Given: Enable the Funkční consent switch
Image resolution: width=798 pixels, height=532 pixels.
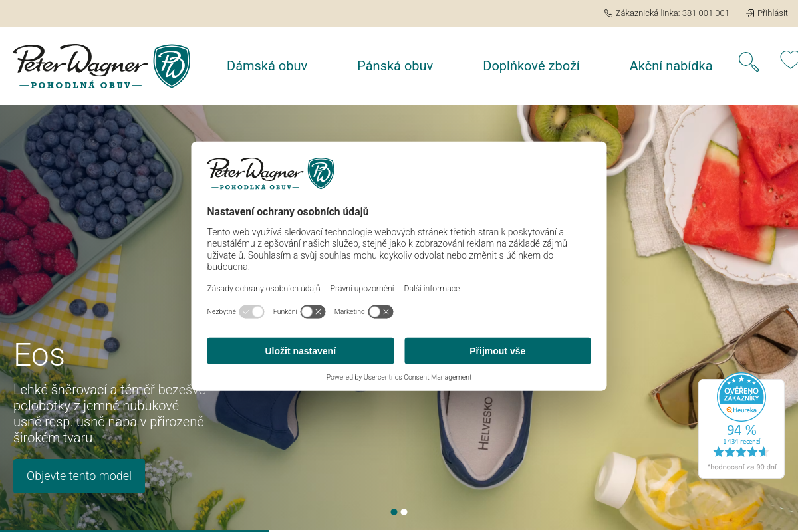Looking at the screenshot, I should [313, 311].
